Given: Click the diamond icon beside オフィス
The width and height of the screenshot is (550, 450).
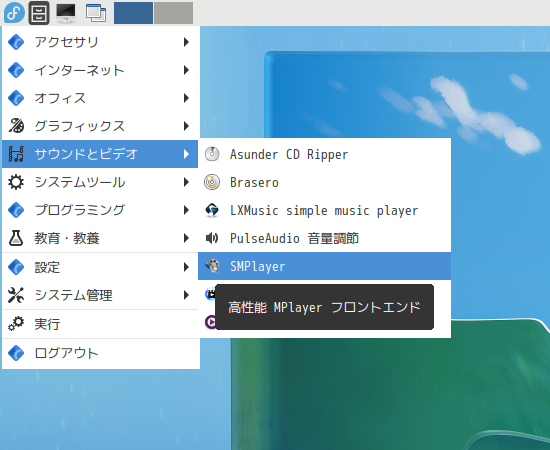Looking at the screenshot, I should 16,98.
